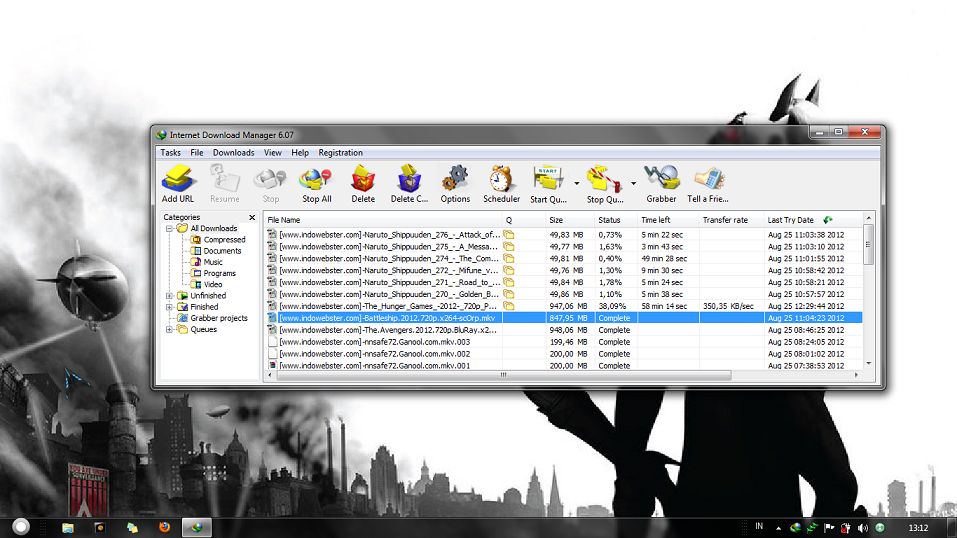Sort by the Last Try Date header
The height and width of the screenshot is (538, 957).
click(813, 220)
